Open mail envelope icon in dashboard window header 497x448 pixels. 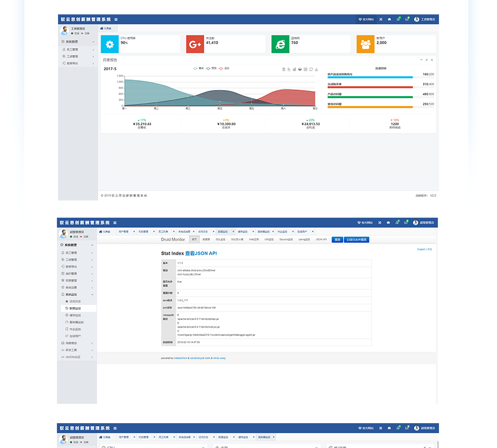pos(407,19)
